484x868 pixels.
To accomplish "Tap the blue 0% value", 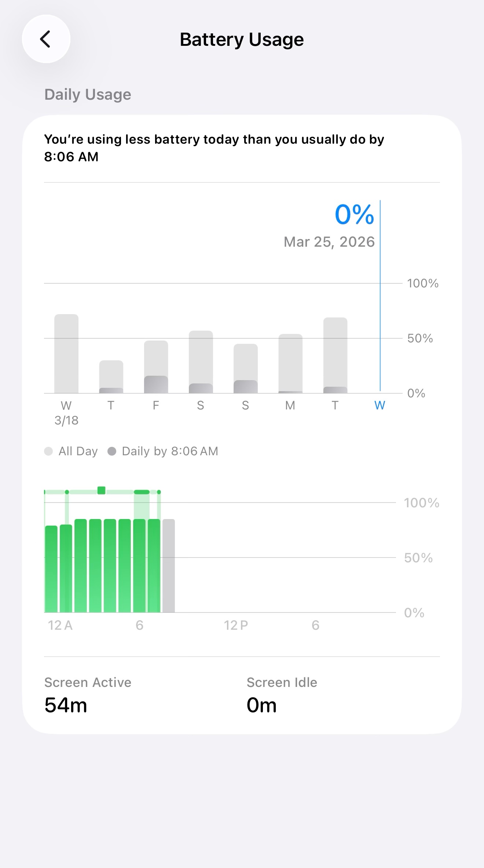I will tap(354, 214).
